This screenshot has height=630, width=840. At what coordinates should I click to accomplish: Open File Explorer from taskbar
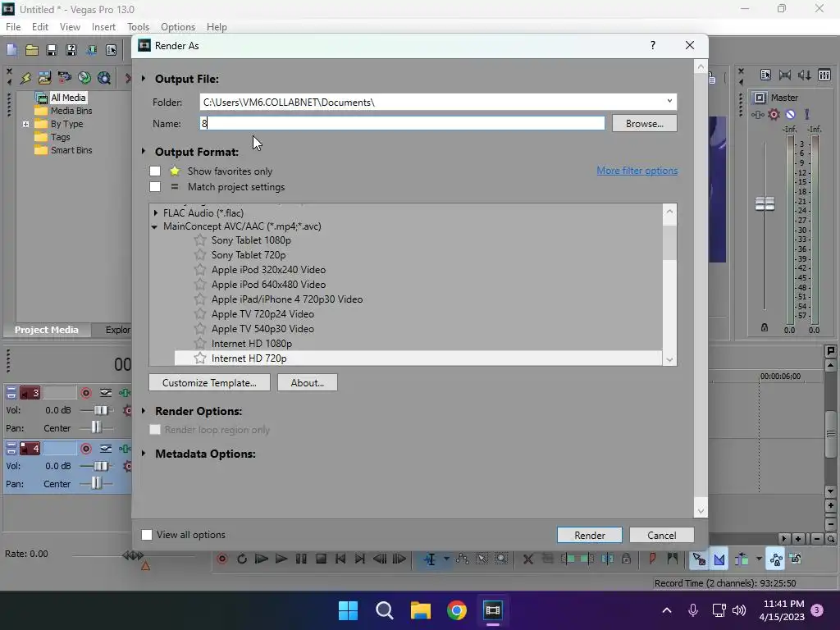tap(421, 610)
